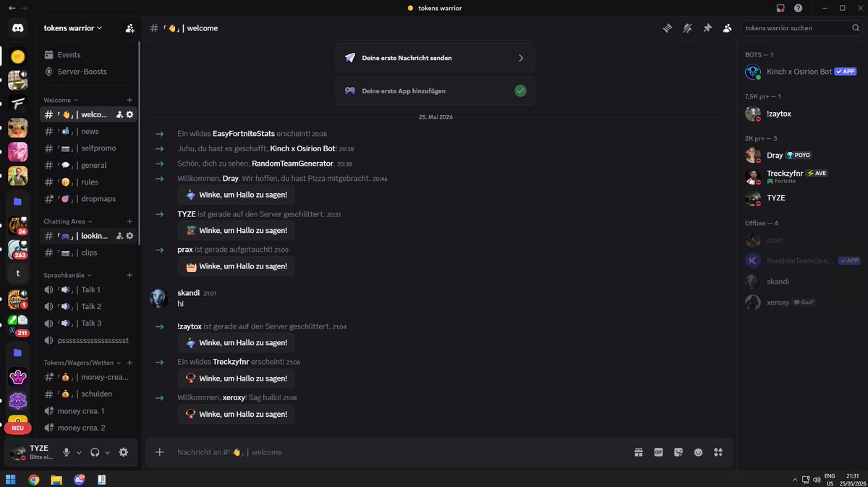Select the clips channel
This screenshot has width=868, height=487.
(x=90, y=253)
